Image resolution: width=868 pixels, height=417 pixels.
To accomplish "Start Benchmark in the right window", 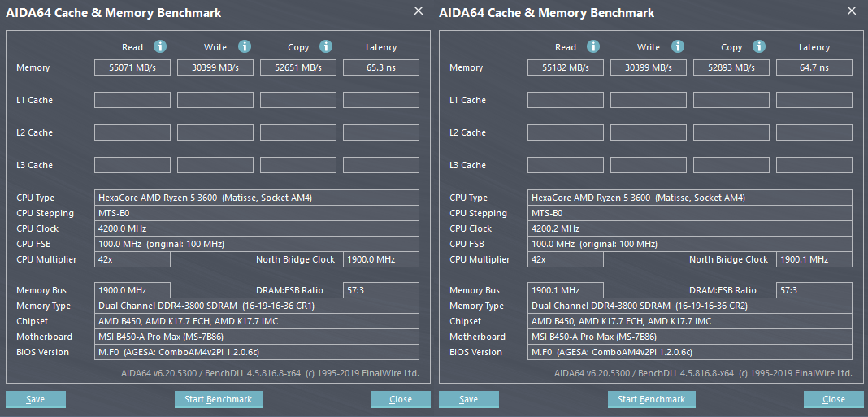I will click(x=651, y=399).
